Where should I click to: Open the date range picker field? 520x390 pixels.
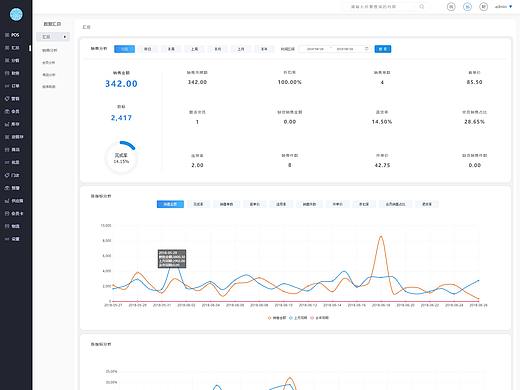(335, 49)
